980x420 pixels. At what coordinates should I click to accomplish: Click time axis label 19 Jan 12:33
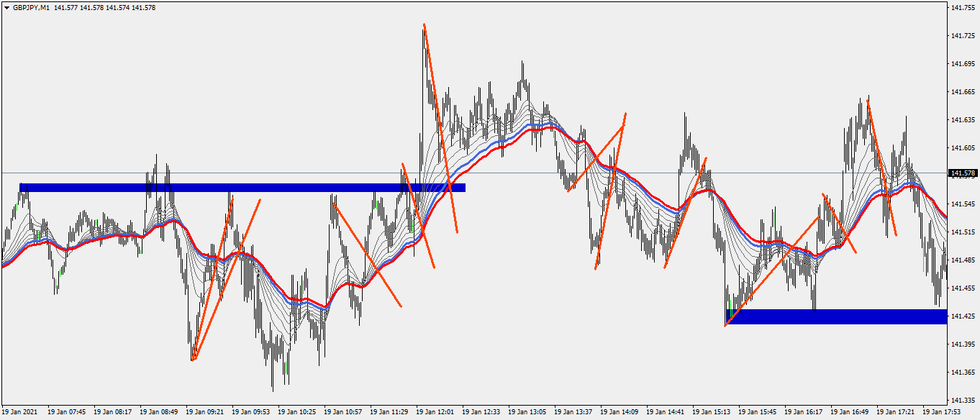pos(481,412)
